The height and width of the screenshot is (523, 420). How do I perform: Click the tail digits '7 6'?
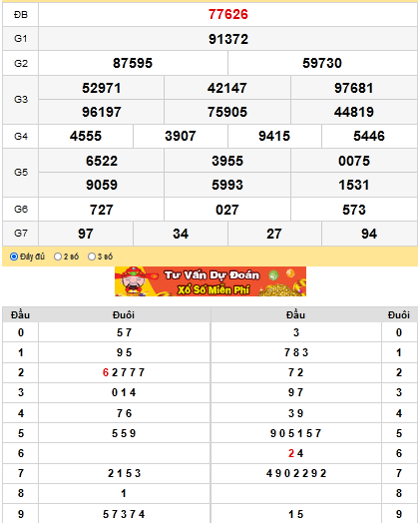pyautogui.click(x=124, y=413)
